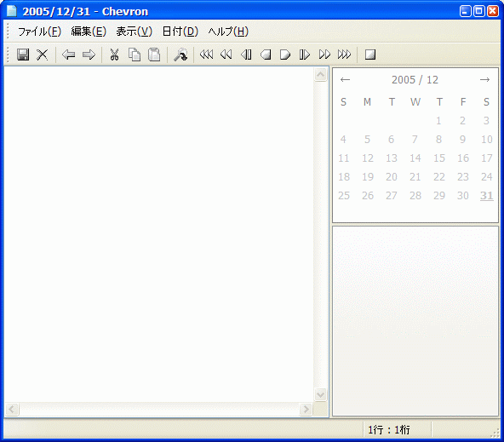Click the paste clipboard icon
Screen dimensions: 504x442
[x=154, y=55]
